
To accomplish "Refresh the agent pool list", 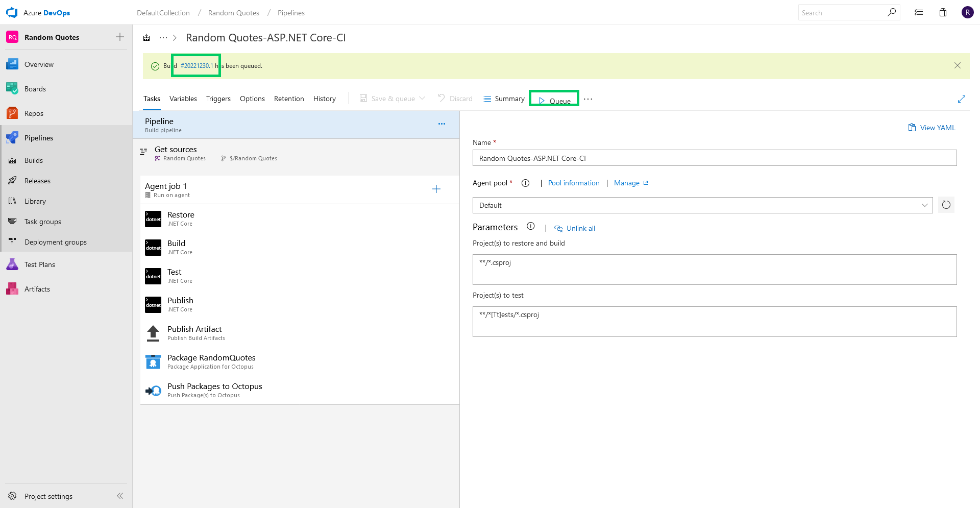I will coord(946,205).
